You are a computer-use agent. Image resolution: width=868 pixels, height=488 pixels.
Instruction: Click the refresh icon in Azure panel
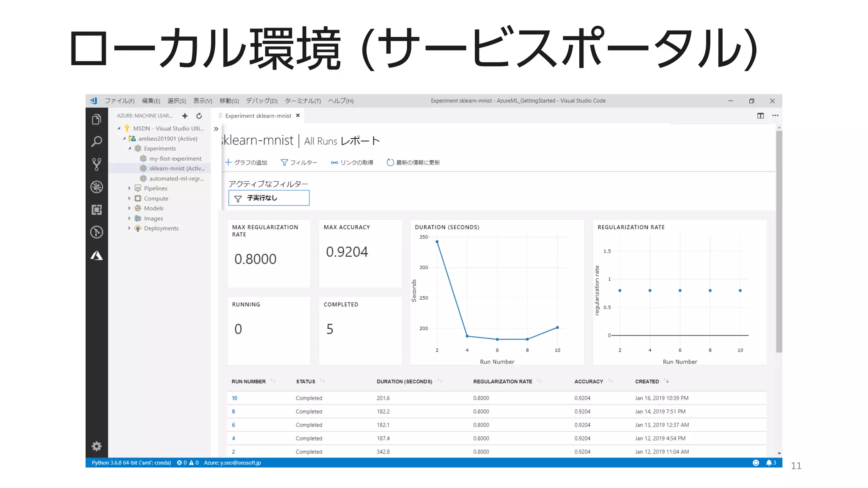(199, 116)
